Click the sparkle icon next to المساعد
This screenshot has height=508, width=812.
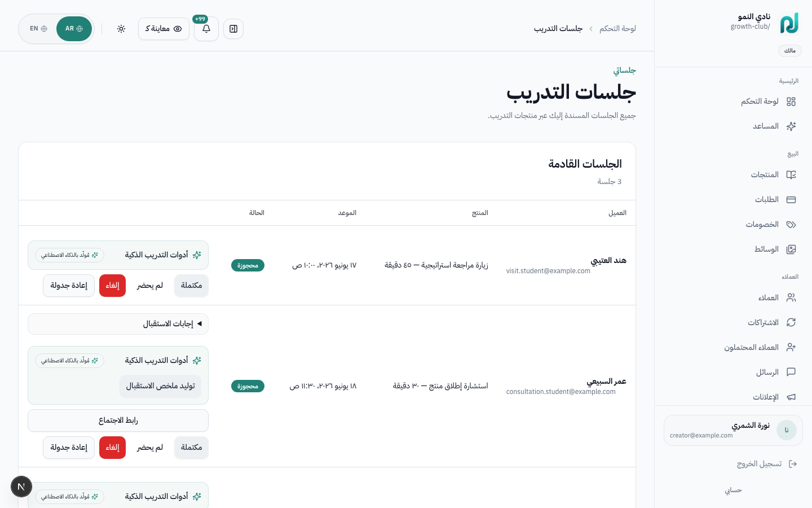coord(791,126)
